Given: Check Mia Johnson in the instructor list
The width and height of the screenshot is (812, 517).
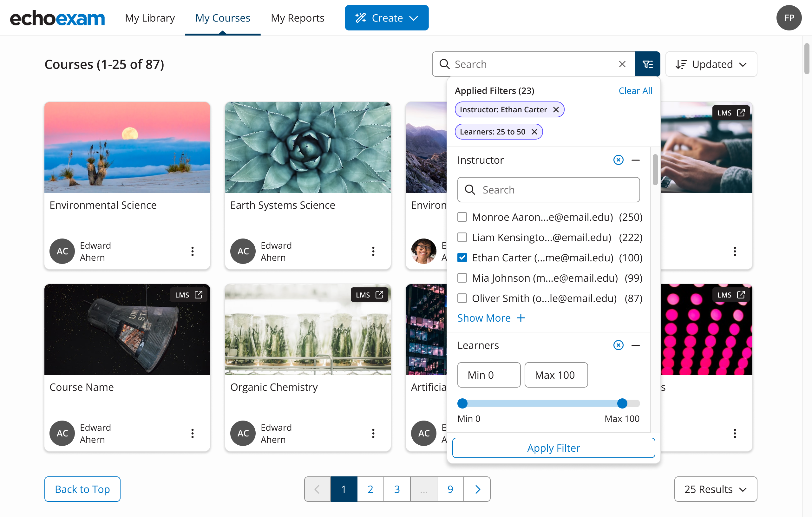Looking at the screenshot, I should pyautogui.click(x=462, y=278).
